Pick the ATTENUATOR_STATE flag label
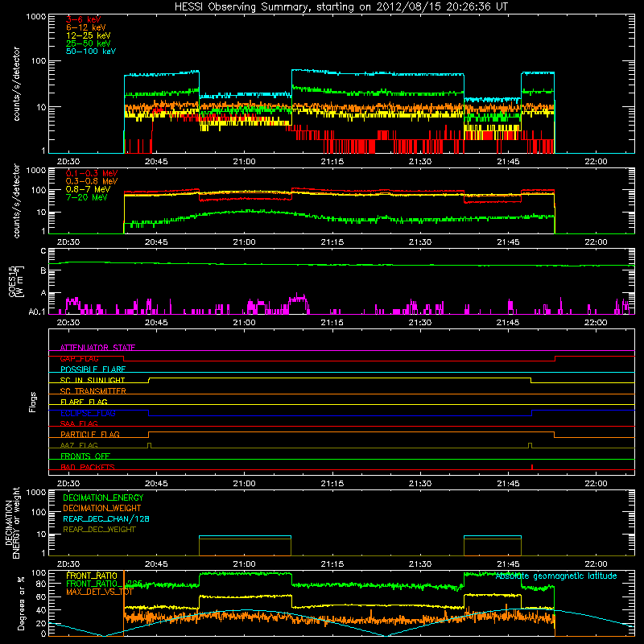The height and width of the screenshot is (644, 644). pyautogui.click(x=97, y=348)
